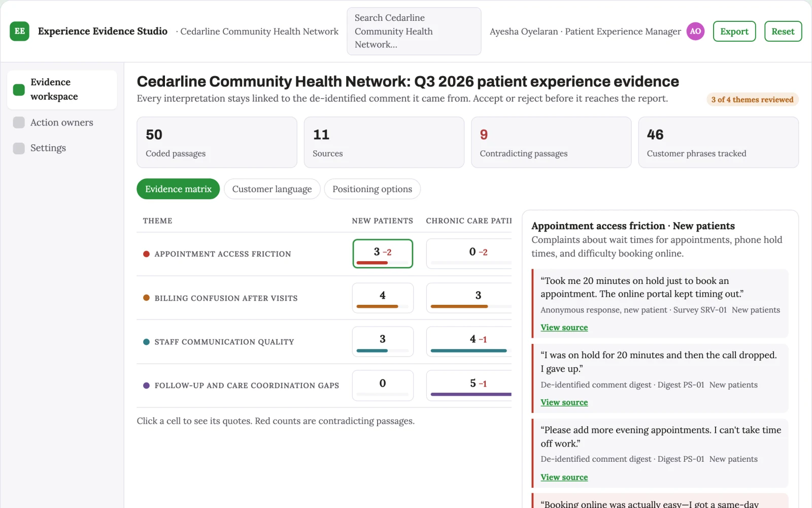Select Staff communication New patients cell
The image size is (812, 508).
[383, 341]
